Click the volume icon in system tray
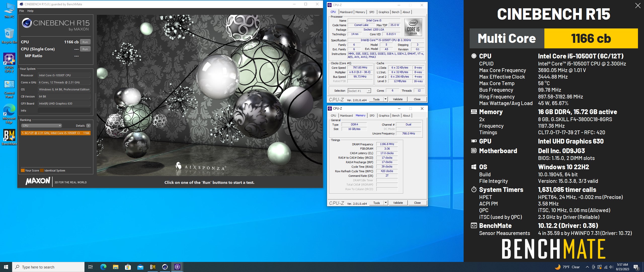The width and height of the screenshot is (644, 272). (x=611, y=267)
